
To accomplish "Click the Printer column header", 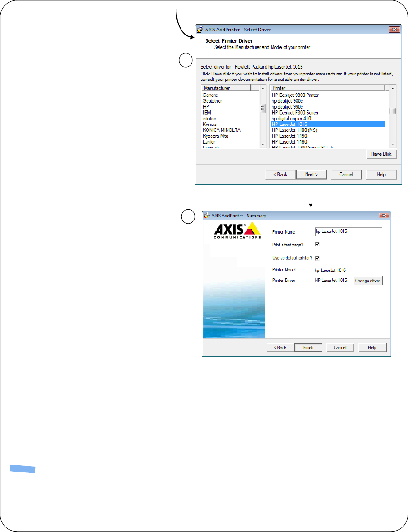I will pos(327,88).
